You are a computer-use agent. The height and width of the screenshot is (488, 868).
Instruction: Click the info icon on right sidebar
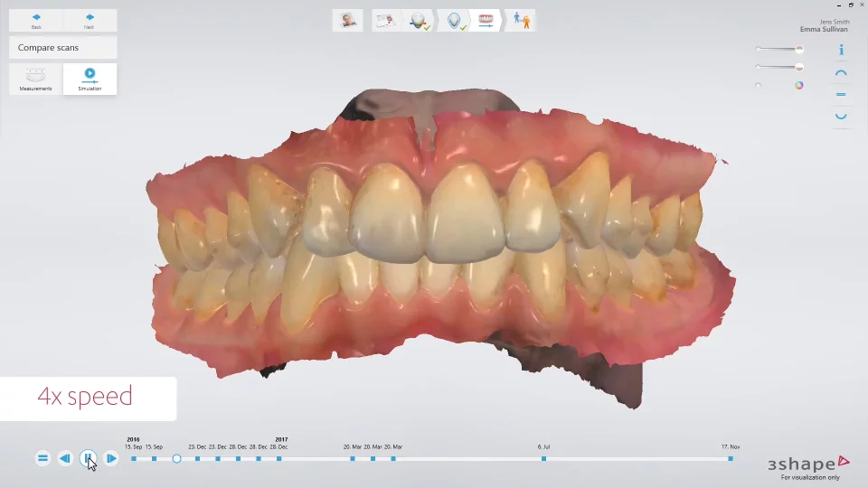coord(841,51)
